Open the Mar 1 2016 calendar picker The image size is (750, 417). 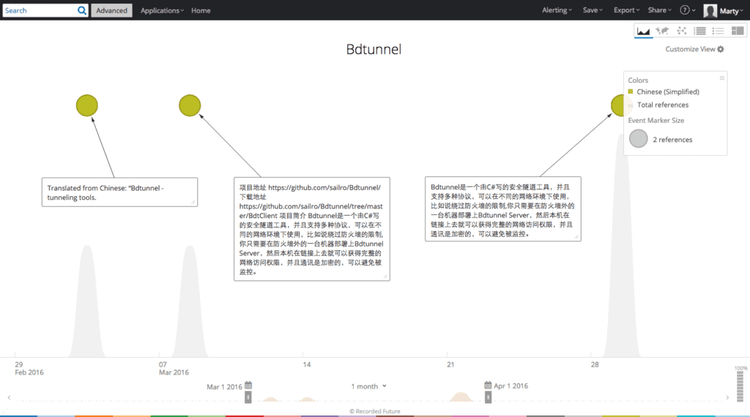pyautogui.click(x=248, y=386)
